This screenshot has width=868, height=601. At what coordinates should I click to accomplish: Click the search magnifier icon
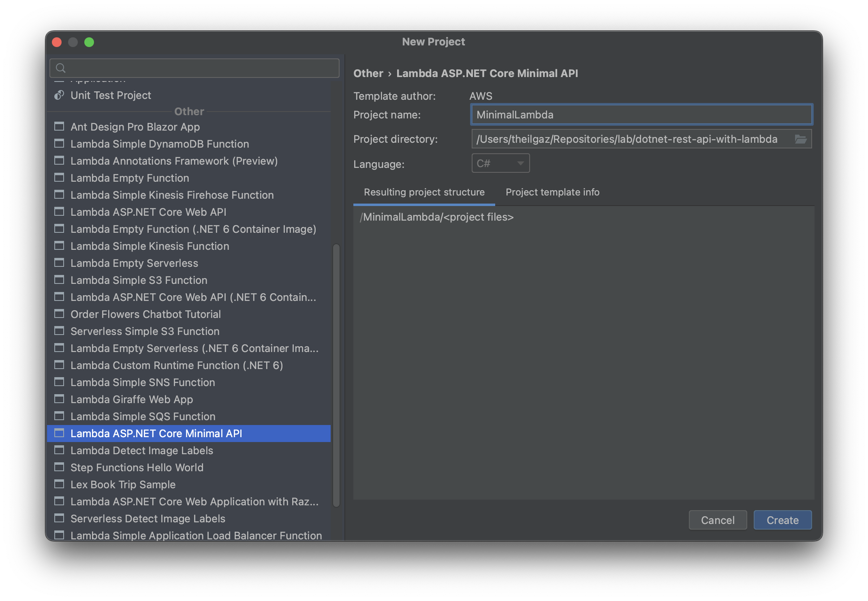[61, 68]
